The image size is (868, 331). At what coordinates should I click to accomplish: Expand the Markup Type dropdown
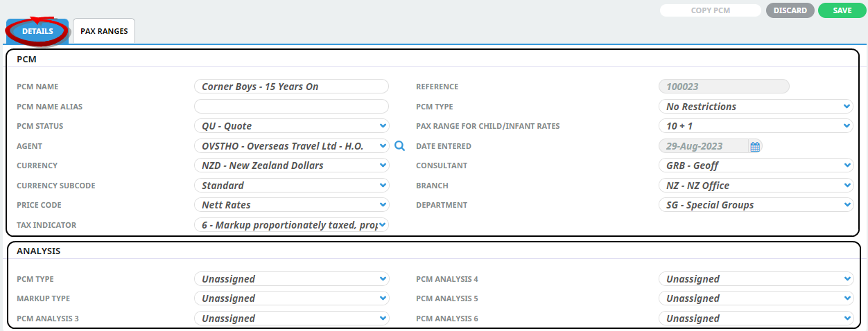tap(291, 298)
